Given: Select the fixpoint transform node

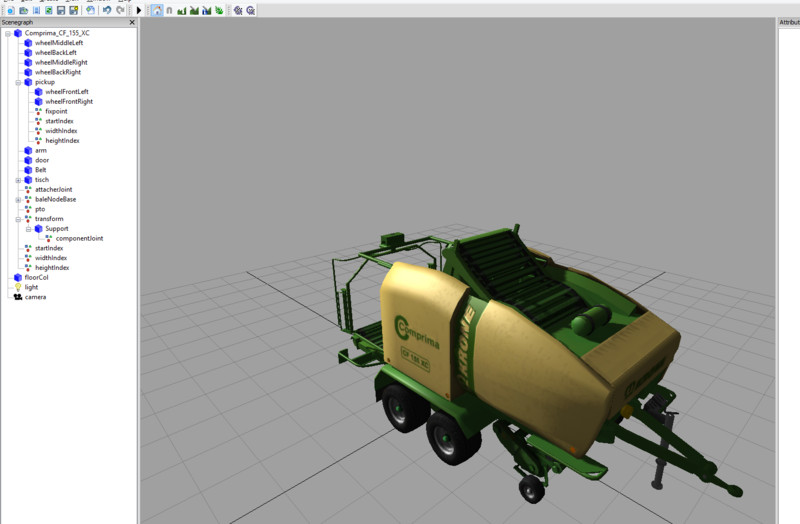Looking at the screenshot, I should pyautogui.click(x=56, y=111).
